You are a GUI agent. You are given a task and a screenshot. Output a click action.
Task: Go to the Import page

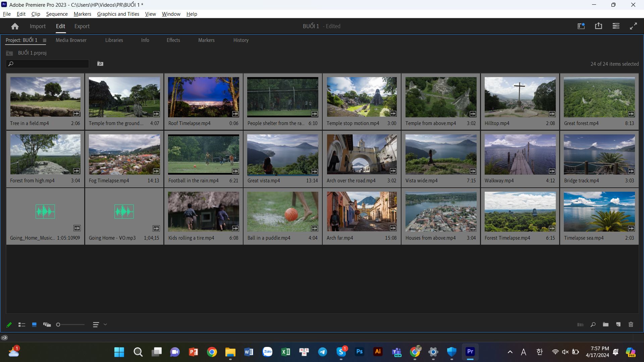[38, 26]
